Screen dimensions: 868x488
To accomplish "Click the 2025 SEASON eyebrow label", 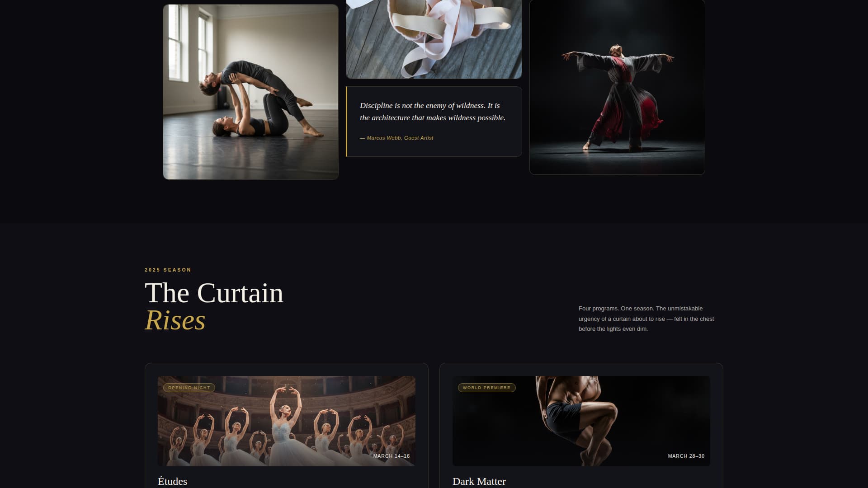I will pos(168,270).
